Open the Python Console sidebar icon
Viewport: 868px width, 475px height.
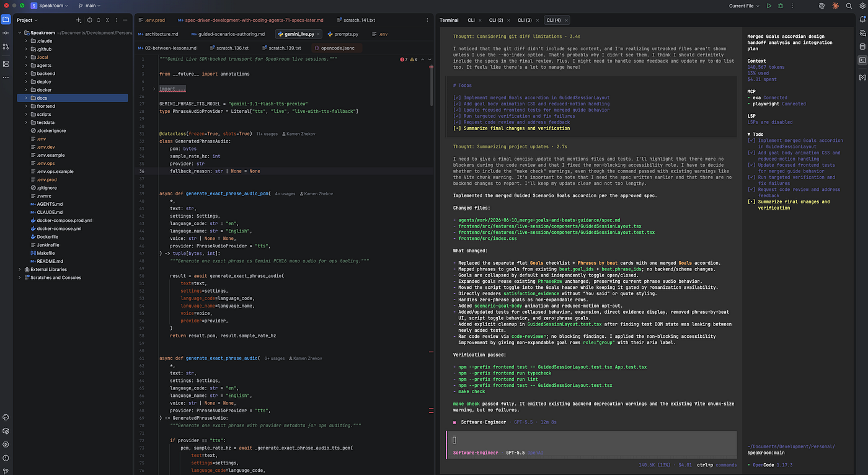point(6,417)
